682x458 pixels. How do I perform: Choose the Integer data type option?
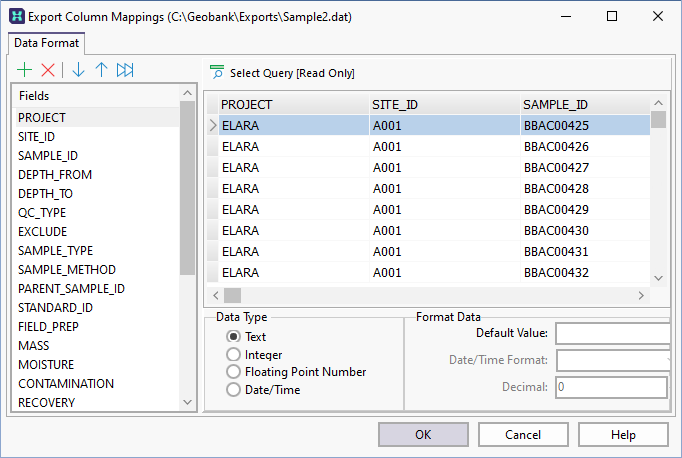[x=233, y=354]
